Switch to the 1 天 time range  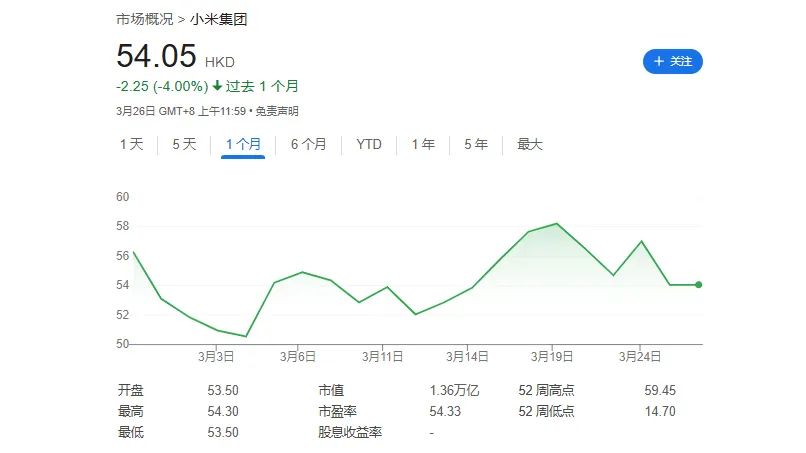click(132, 144)
